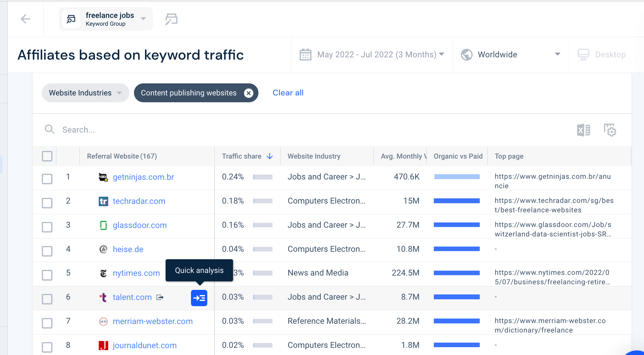Remove the Content publishing websites filter
The width and height of the screenshot is (644, 355).
pyautogui.click(x=249, y=93)
